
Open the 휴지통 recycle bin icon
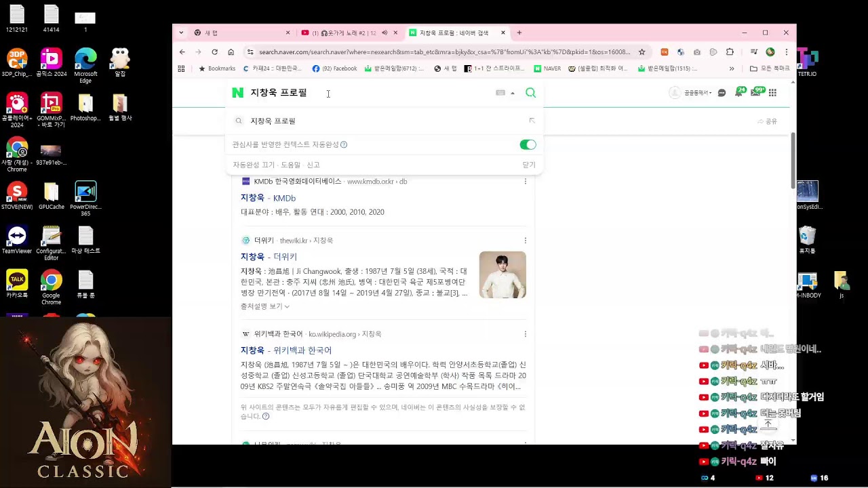point(807,240)
